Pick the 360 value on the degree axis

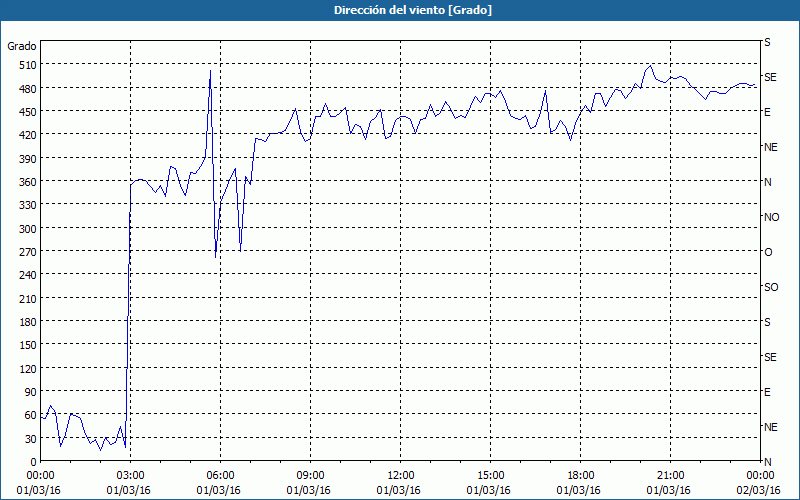pos(28,182)
